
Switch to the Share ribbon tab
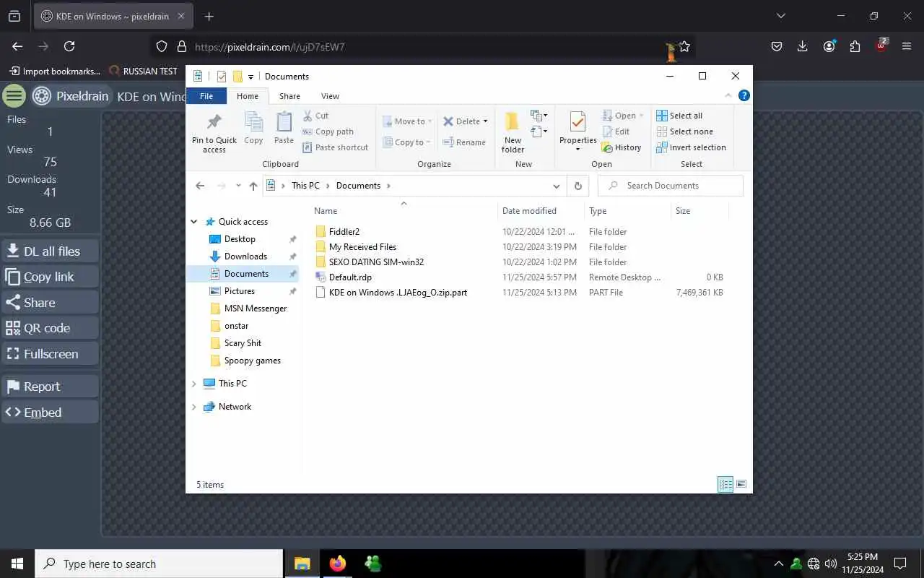(289, 96)
